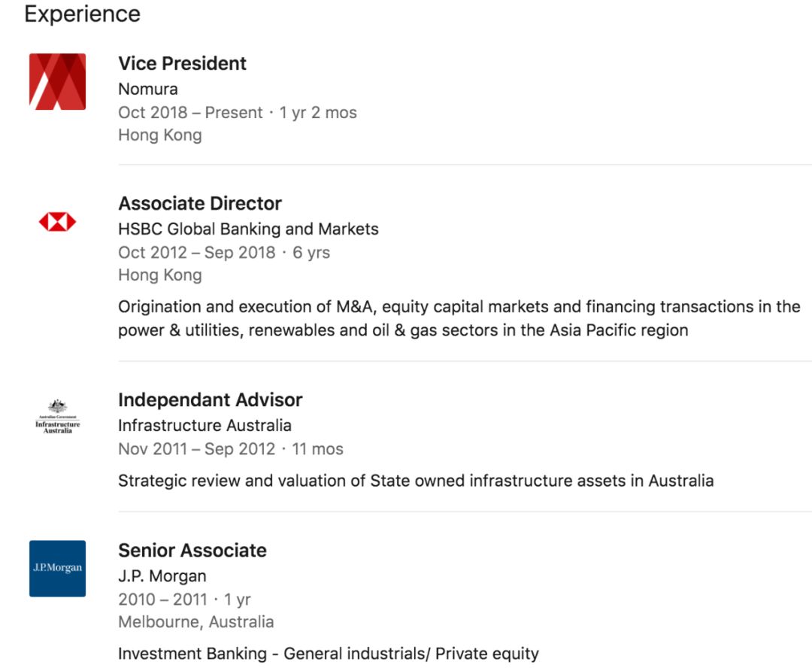Select the Associate Director job title
Screen dimensions: 812x668
200,204
